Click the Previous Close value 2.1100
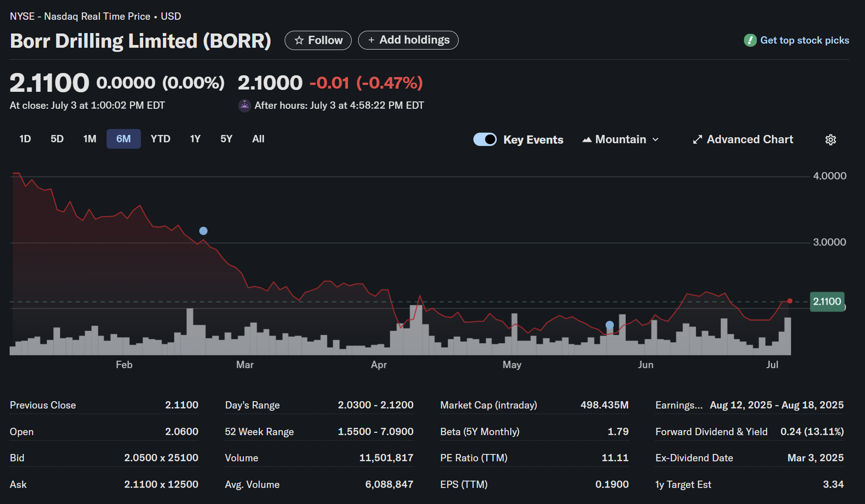The height and width of the screenshot is (504, 865). point(182,405)
